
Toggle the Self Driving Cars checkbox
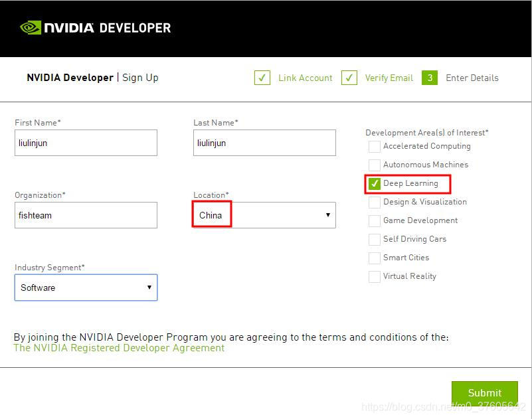[374, 240]
